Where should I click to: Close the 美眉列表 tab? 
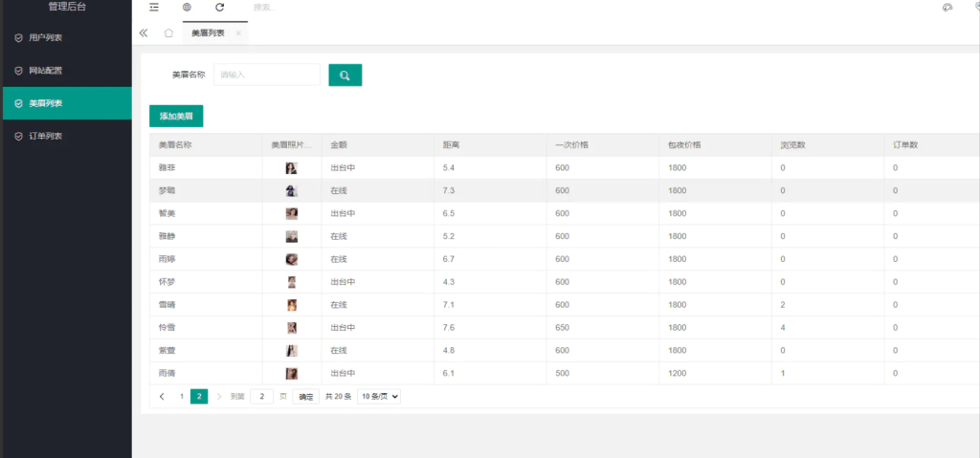[x=238, y=33]
